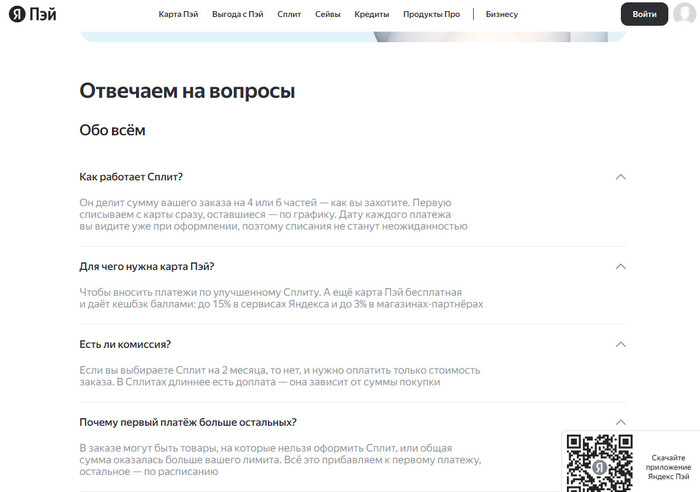This screenshot has height=492, width=700.
Task: Click the answer starting 'Чтобы вносить платежи'
Action: click(x=281, y=298)
